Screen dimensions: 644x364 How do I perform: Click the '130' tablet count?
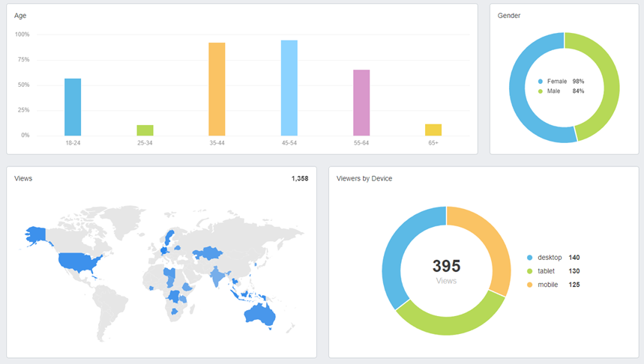pyautogui.click(x=574, y=271)
